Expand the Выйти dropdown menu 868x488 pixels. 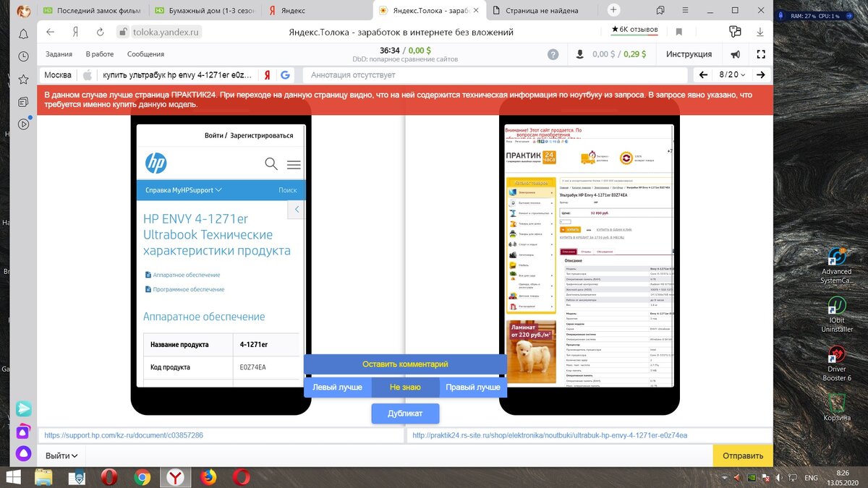pyautogui.click(x=61, y=455)
